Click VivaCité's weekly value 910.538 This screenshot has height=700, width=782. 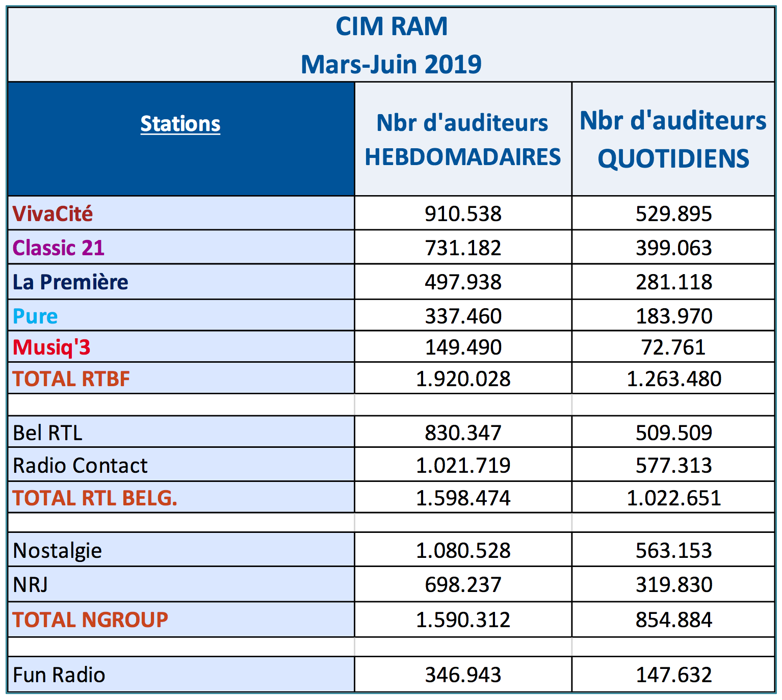[463, 213]
